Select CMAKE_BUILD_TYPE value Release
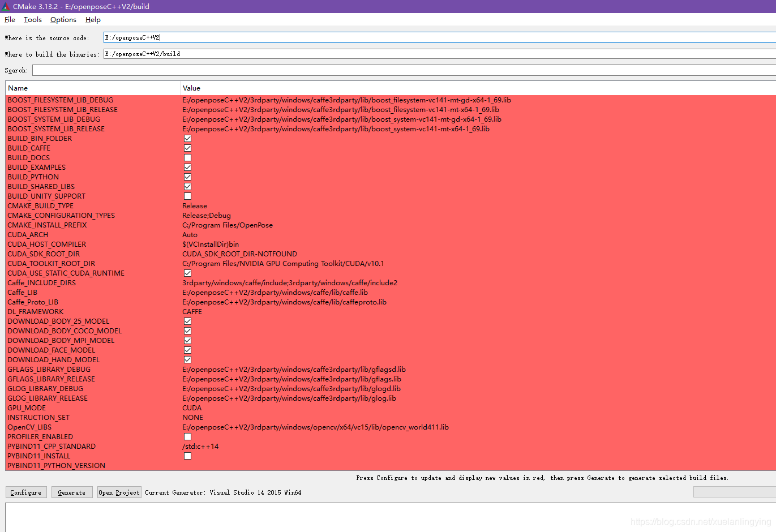 tap(195, 206)
